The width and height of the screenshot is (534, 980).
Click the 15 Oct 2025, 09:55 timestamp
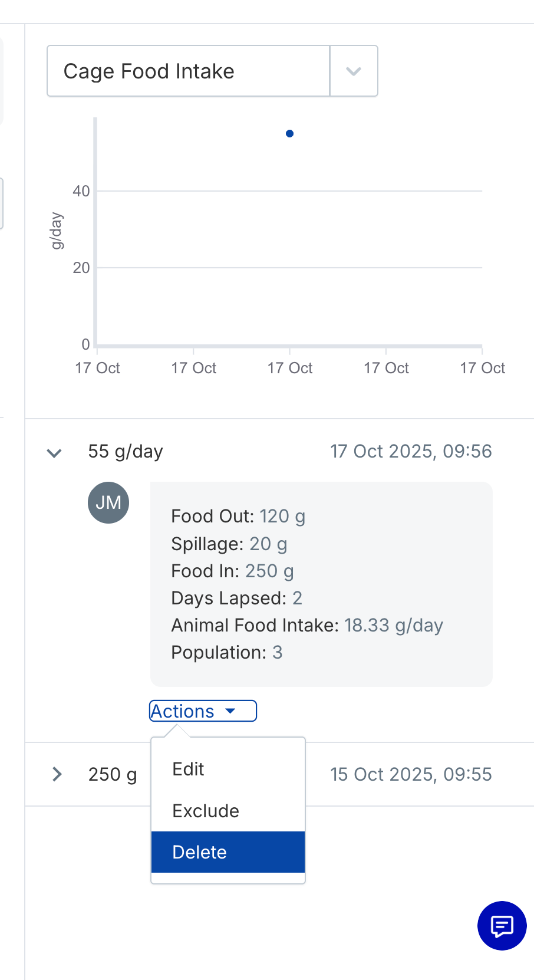411,774
